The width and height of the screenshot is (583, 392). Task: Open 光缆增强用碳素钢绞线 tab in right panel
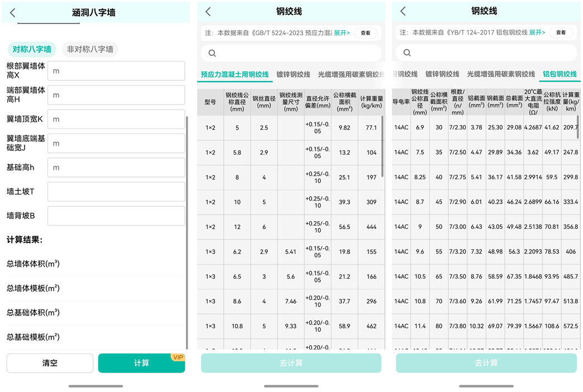pos(501,74)
